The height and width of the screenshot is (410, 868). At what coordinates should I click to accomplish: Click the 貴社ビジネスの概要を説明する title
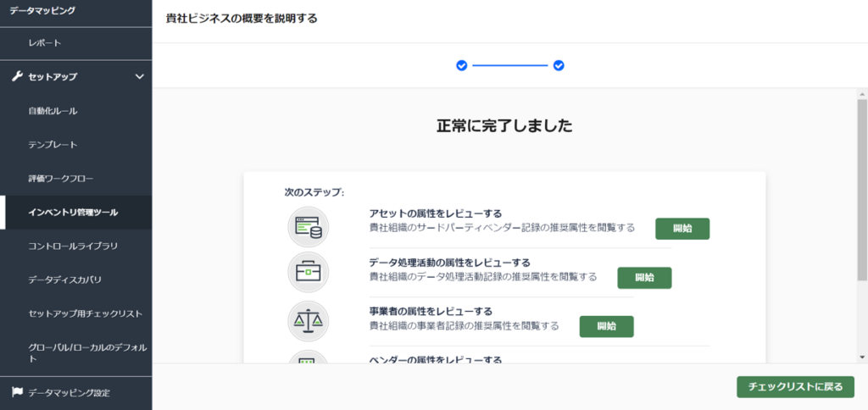pos(242,19)
